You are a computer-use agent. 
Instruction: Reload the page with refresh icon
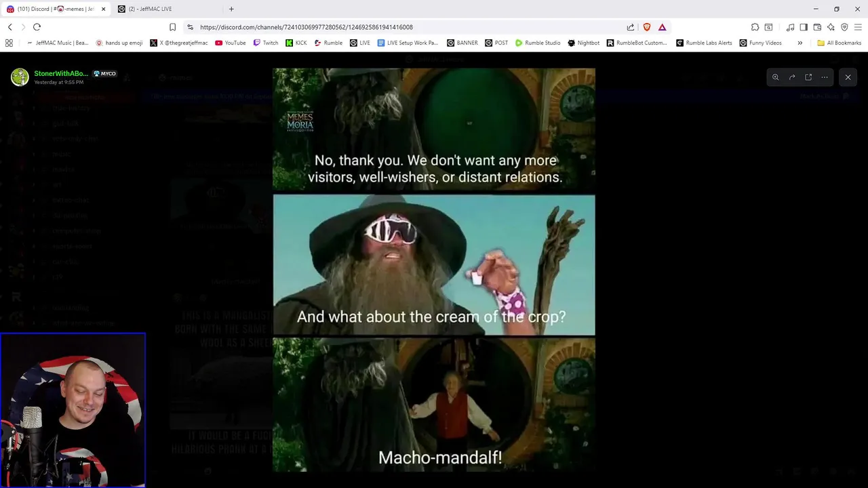[37, 27]
